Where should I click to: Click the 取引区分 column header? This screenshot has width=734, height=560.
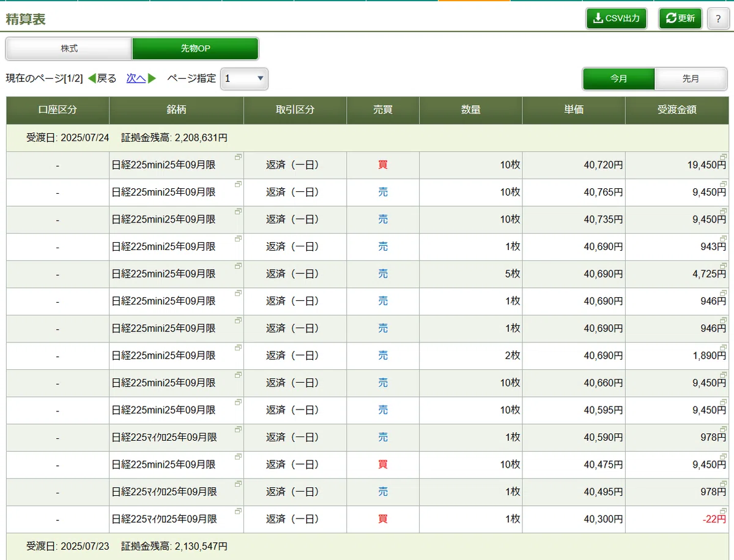click(x=295, y=110)
